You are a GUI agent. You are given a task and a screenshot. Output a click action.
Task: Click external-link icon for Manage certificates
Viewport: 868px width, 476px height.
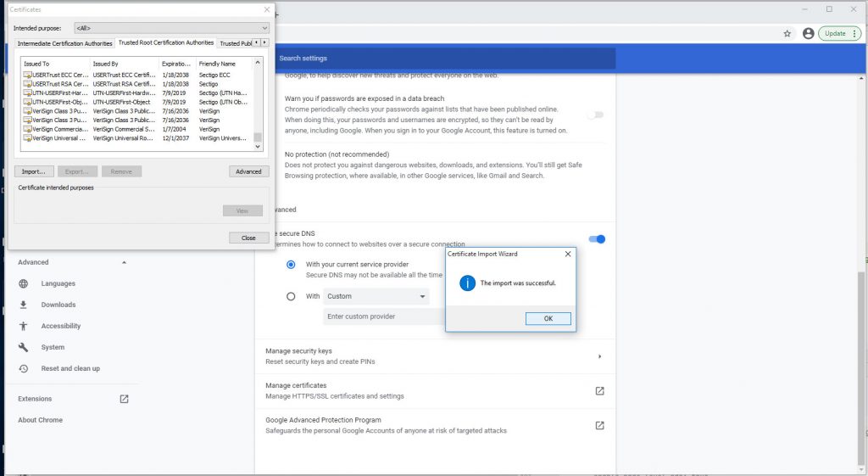click(599, 391)
